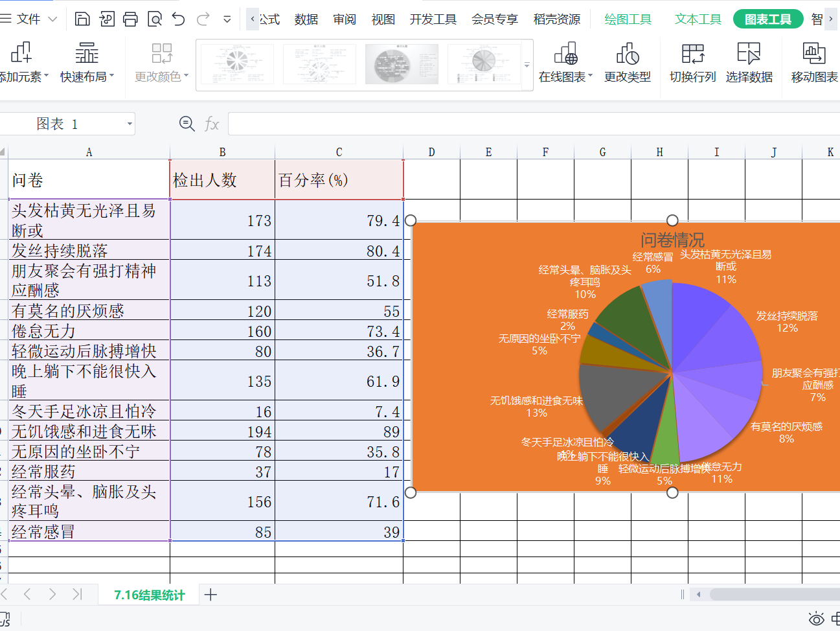Click the fx insert function icon
Screen dimensions: 840x631
click(212, 124)
